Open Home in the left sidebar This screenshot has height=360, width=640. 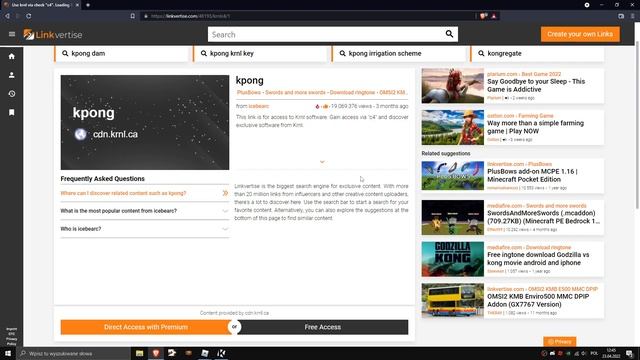click(x=11, y=56)
